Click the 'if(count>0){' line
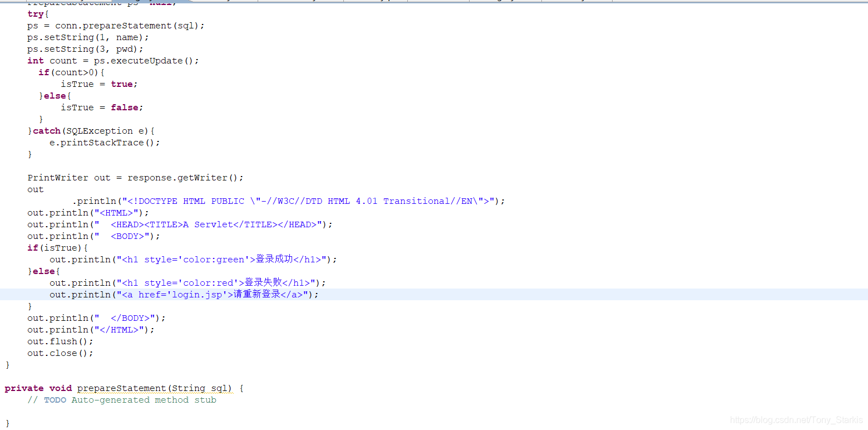 point(71,72)
